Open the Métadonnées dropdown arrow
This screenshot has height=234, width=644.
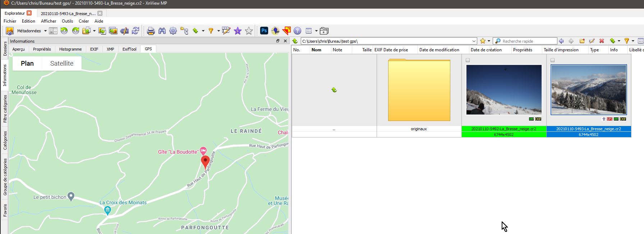click(x=45, y=31)
